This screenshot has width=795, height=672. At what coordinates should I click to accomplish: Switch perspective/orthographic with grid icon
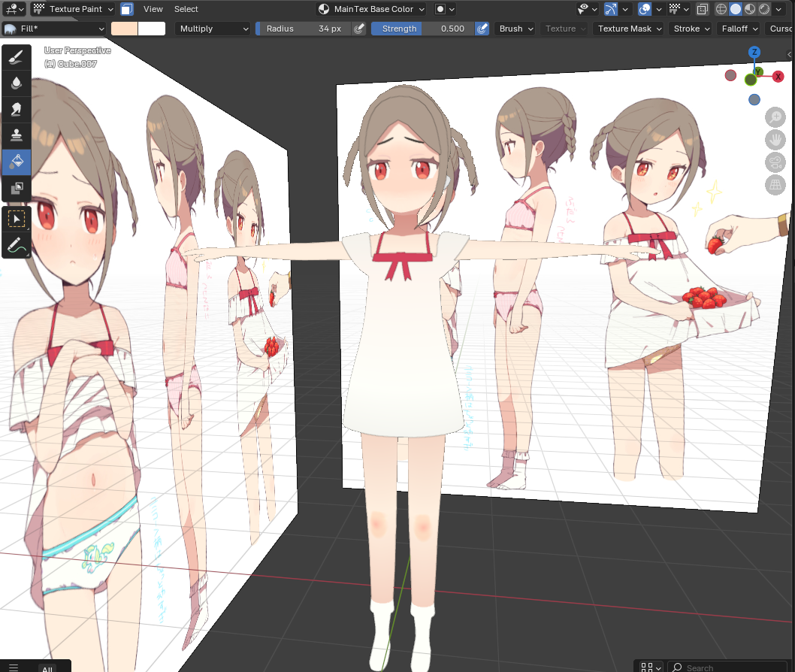point(775,185)
